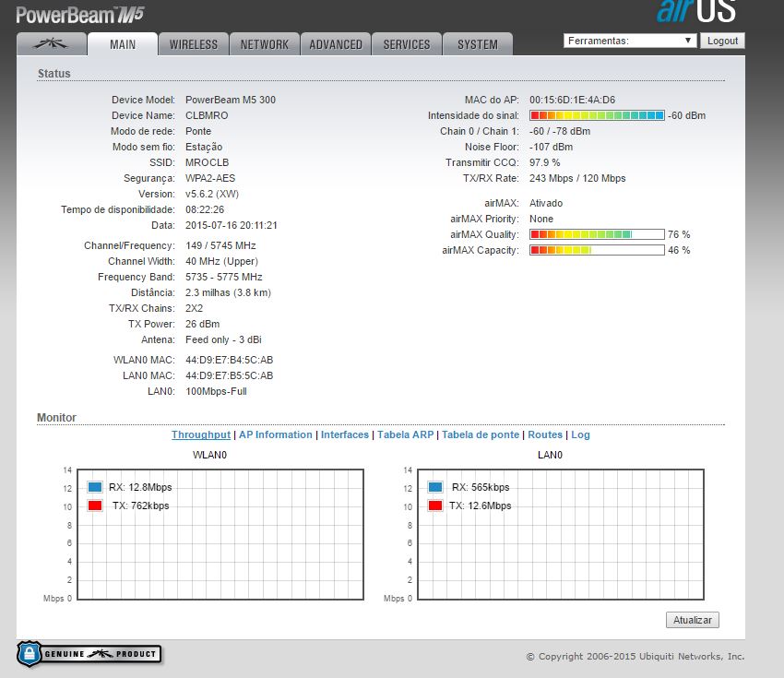The image size is (784, 678).
Task: Open the Routes link
Action: click(x=545, y=434)
